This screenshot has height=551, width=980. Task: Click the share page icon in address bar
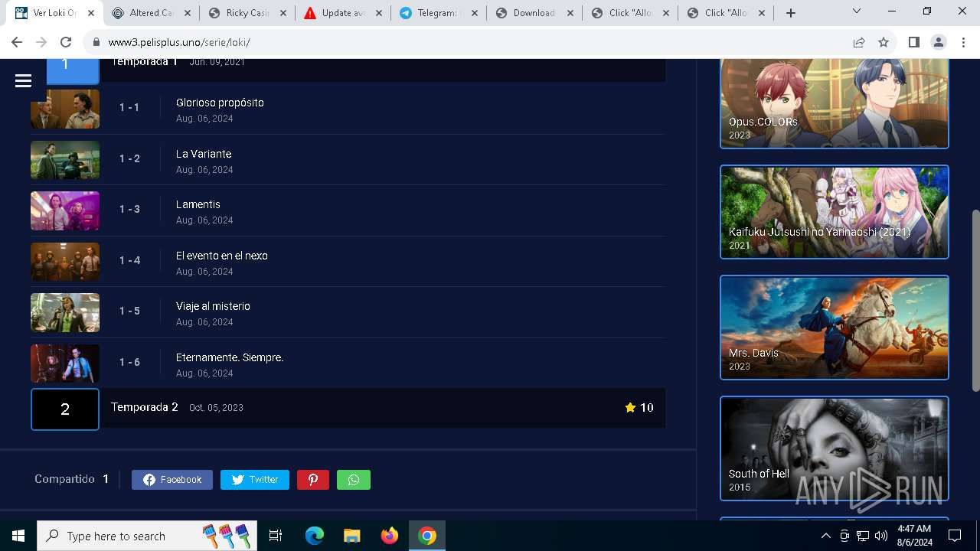(x=859, y=42)
